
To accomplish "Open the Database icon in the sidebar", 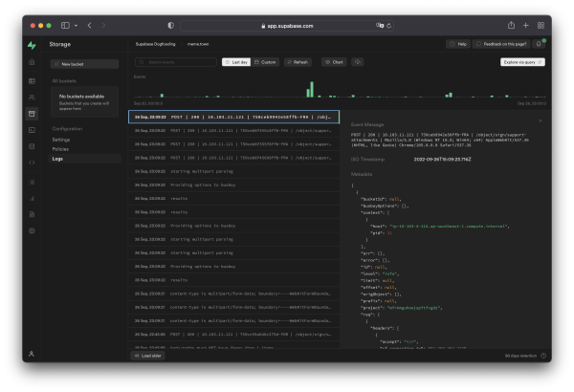I will click(32, 145).
